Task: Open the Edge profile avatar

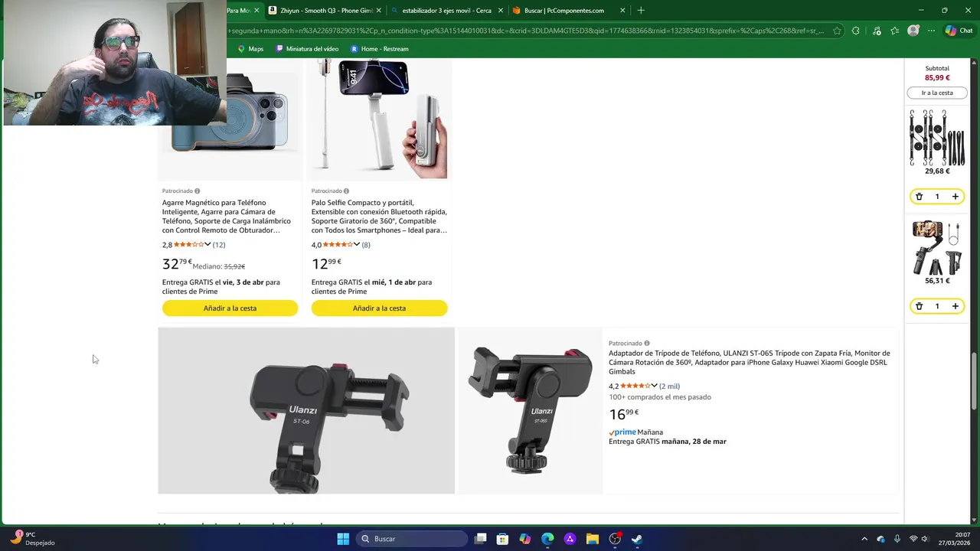Action: point(913,31)
